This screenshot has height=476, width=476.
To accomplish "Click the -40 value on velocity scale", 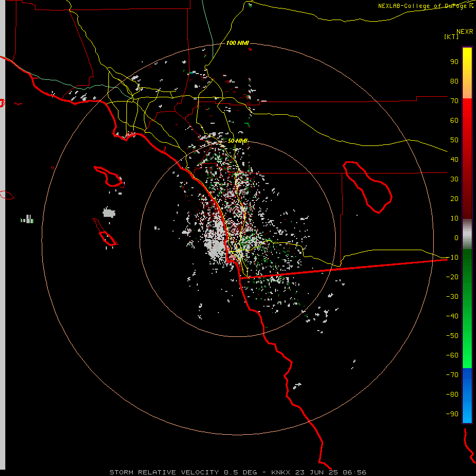I will point(452,316).
